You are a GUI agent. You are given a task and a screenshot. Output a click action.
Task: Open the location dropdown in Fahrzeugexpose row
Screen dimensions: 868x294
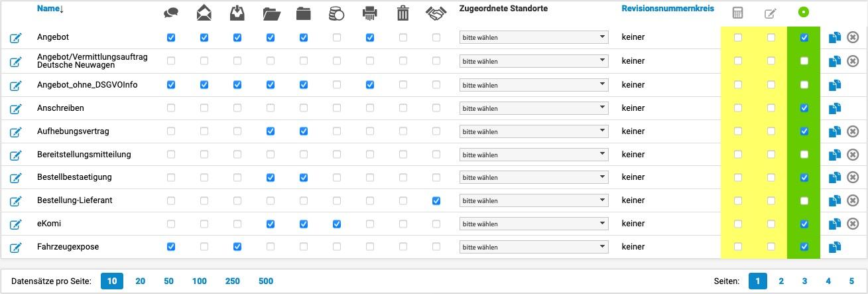click(534, 247)
